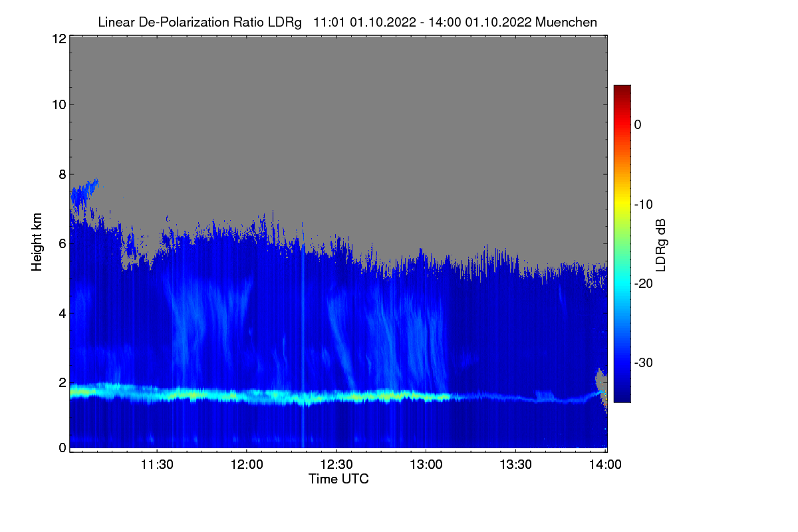798x532 pixels.
Task: Click time axis label '11:30'
Action: coord(157,465)
